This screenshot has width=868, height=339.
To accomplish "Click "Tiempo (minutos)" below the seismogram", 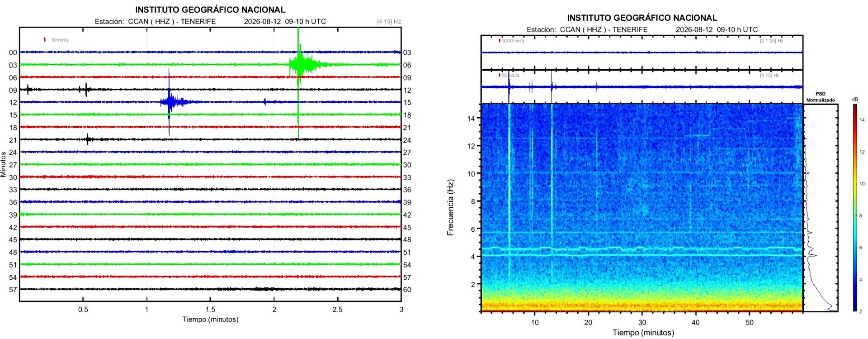I will [x=210, y=319].
